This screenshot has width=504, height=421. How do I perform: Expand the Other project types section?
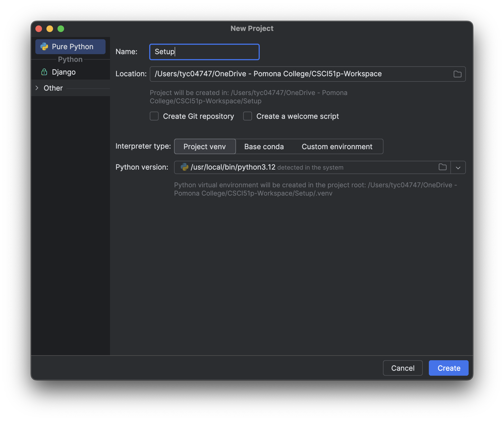coord(37,88)
